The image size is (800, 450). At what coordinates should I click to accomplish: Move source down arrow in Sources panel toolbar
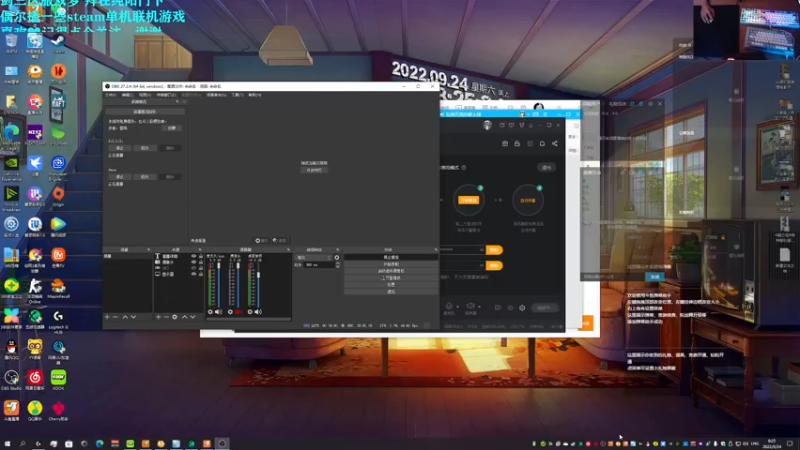coord(193,317)
